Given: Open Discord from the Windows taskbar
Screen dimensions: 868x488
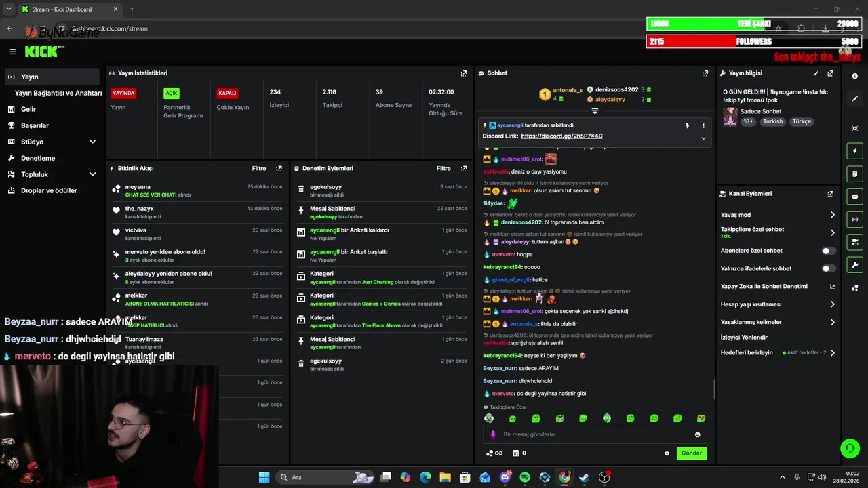Looking at the screenshot, I should pyautogui.click(x=505, y=477).
